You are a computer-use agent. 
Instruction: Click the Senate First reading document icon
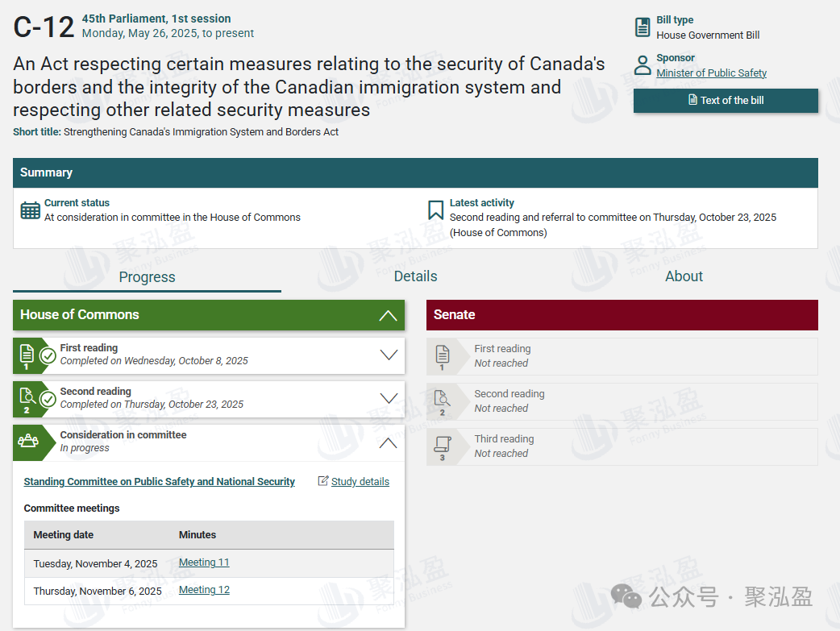coord(442,355)
